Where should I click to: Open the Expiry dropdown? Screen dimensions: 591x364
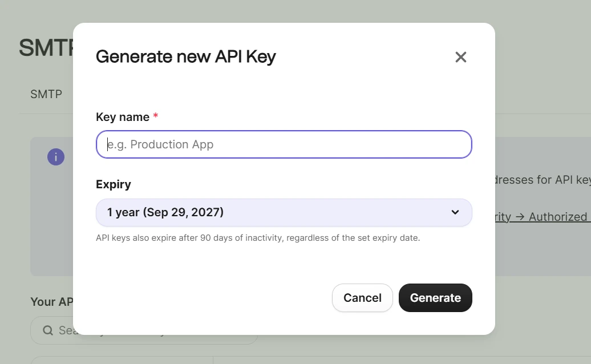pyautogui.click(x=284, y=212)
